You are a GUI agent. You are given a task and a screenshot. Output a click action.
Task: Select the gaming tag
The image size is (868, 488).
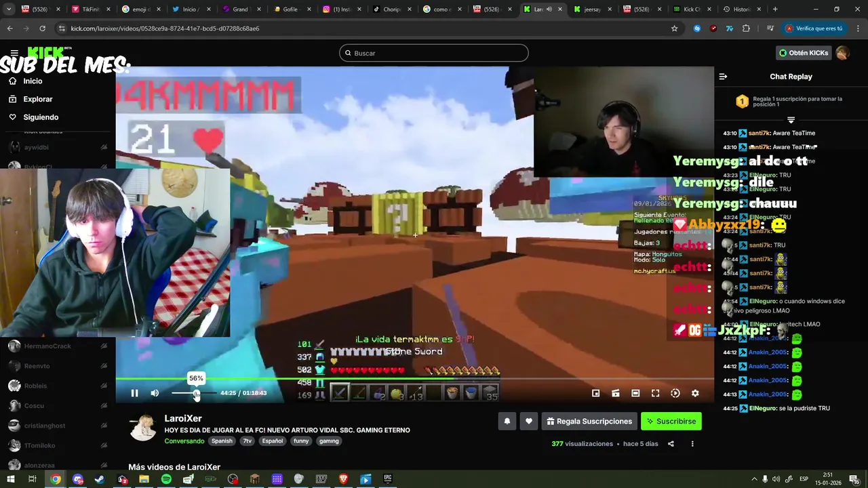(329, 441)
